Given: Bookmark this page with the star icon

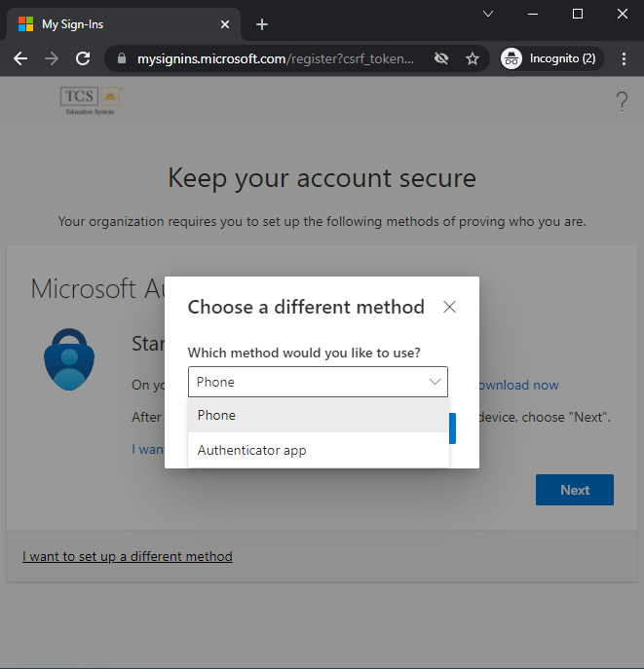Looking at the screenshot, I should [x=473, y=58].
